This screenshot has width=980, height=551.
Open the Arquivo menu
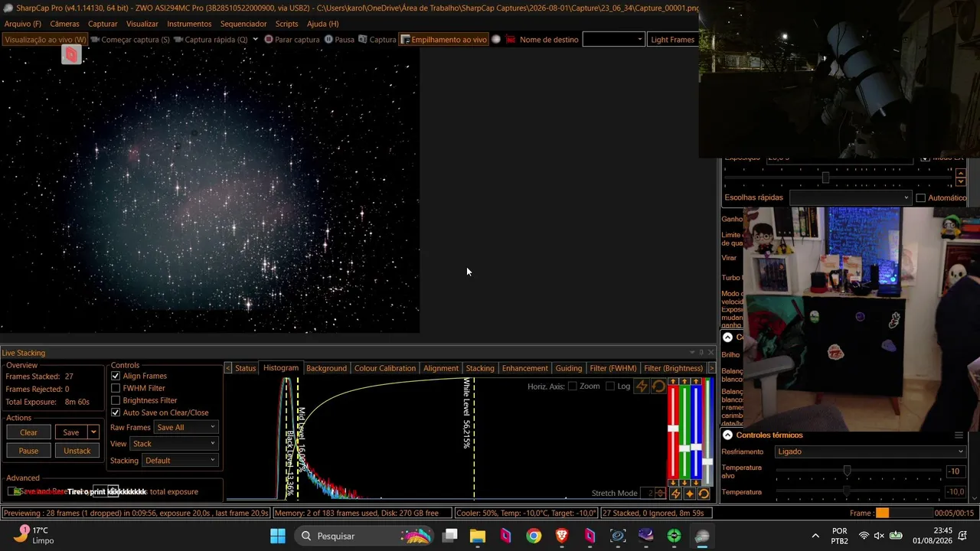(22, 24)
